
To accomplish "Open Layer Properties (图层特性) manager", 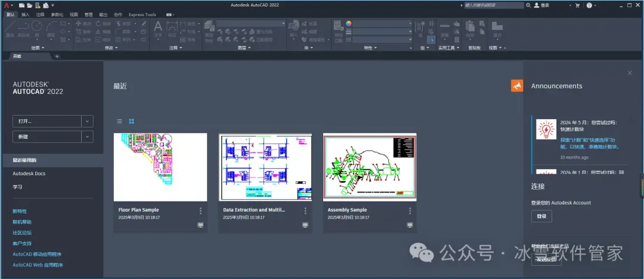I will [209, 31].
